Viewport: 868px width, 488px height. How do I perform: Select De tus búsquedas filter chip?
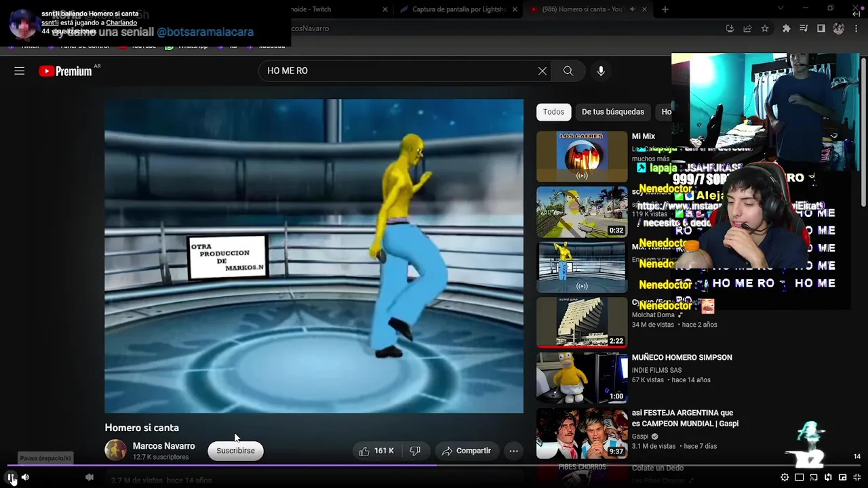(x=613, y=112)
